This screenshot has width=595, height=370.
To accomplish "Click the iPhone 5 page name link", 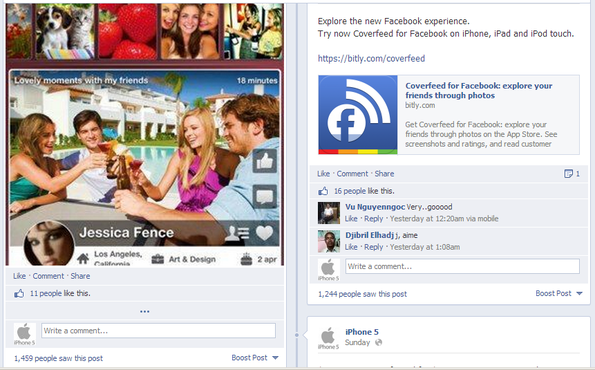I will click(x=362, y=332).
